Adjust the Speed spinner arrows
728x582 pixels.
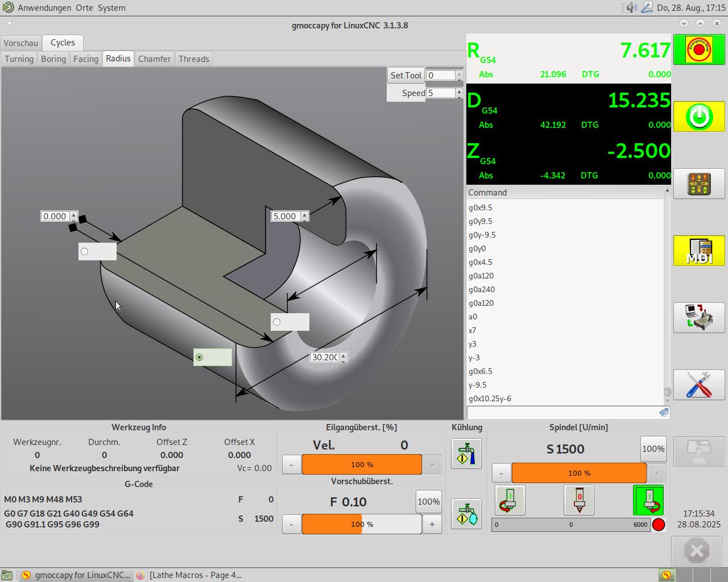click(x=460, y=93)
